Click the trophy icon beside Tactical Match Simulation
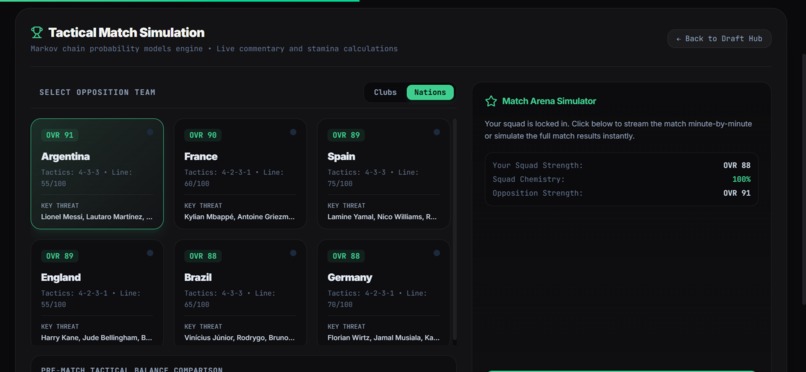 pyautogui.click(x=36, y=32)
